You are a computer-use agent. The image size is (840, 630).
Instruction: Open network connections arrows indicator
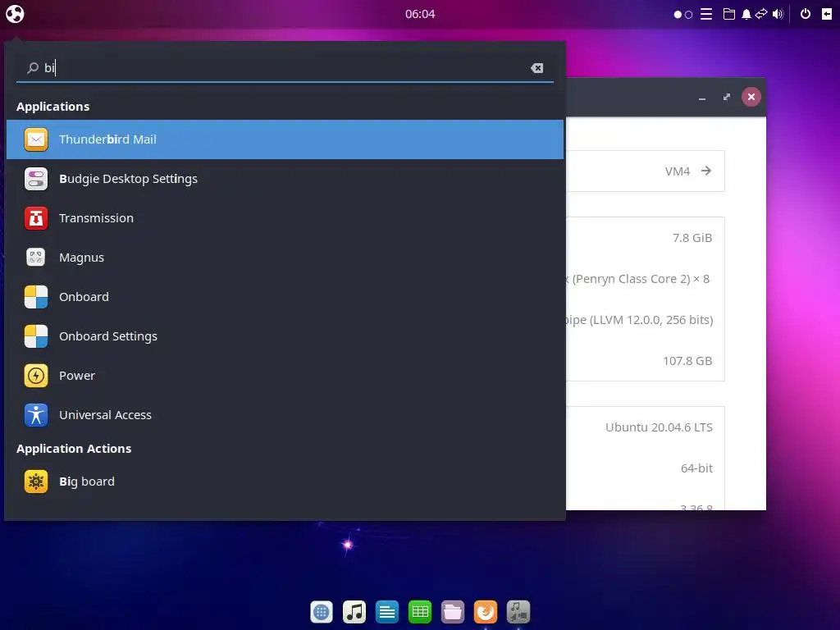[761, 14]
